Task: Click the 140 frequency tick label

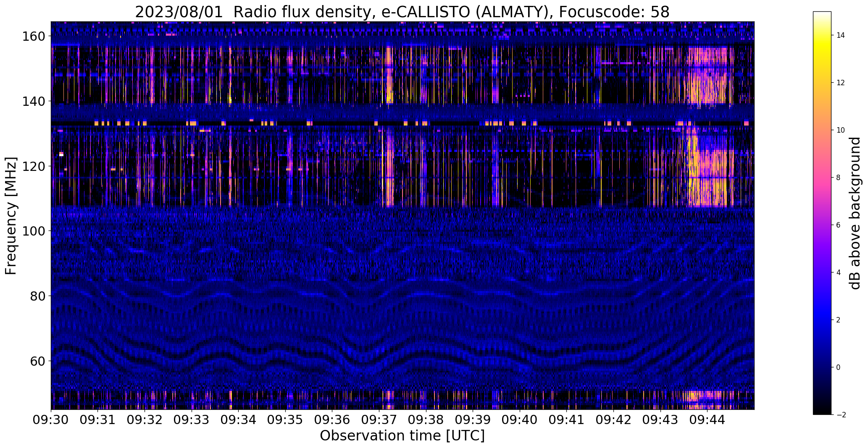Action: coord(34,102)
